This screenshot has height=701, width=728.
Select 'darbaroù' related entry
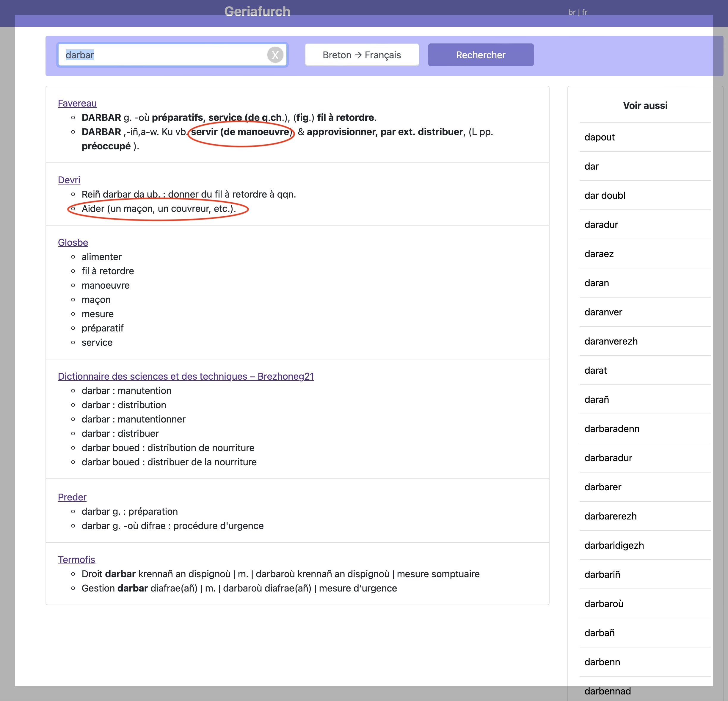604,604
